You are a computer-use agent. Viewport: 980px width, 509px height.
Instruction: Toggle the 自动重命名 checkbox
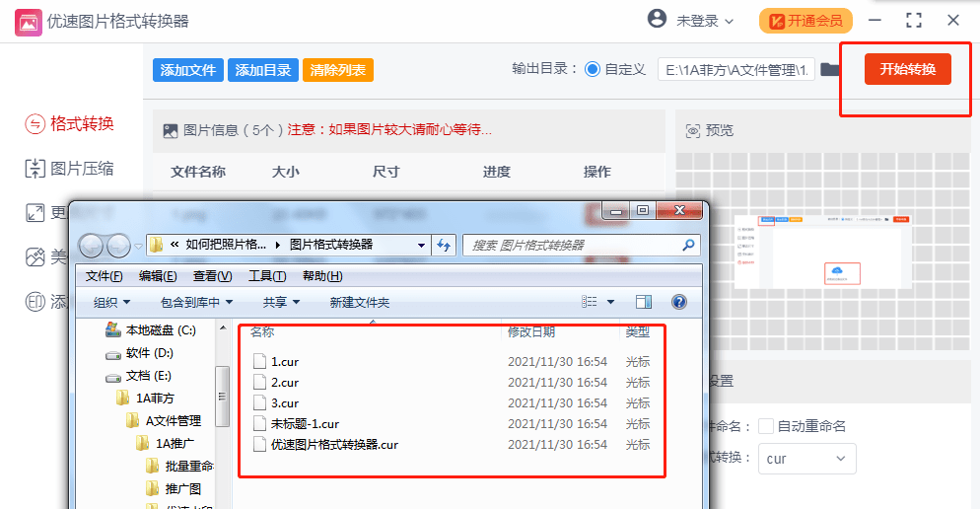click(x=766, y=426)
